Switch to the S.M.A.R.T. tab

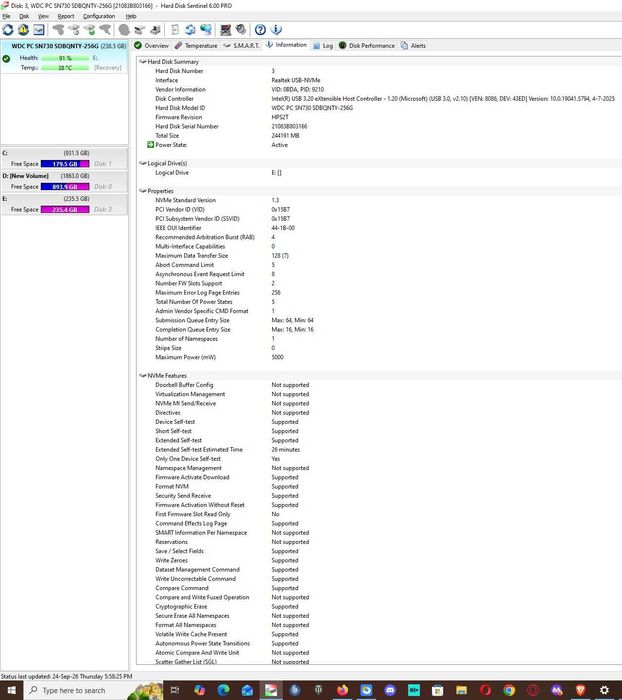coord(242,46)
